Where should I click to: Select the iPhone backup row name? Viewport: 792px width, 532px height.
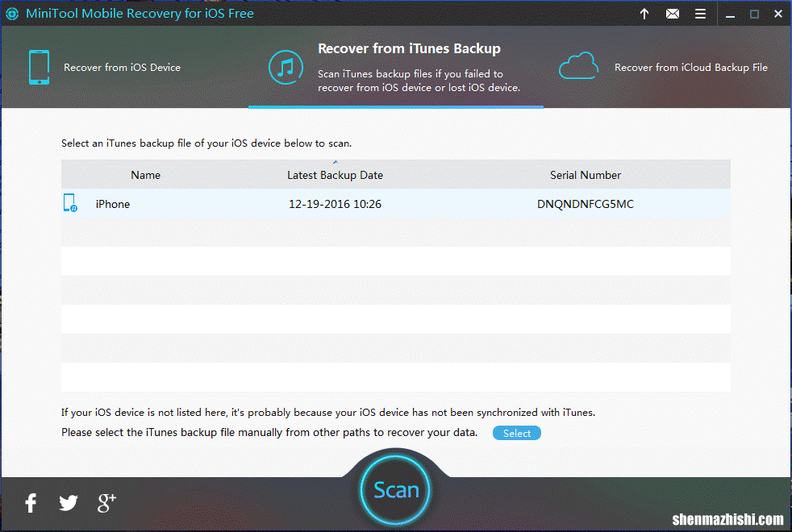tap(113, 204)
